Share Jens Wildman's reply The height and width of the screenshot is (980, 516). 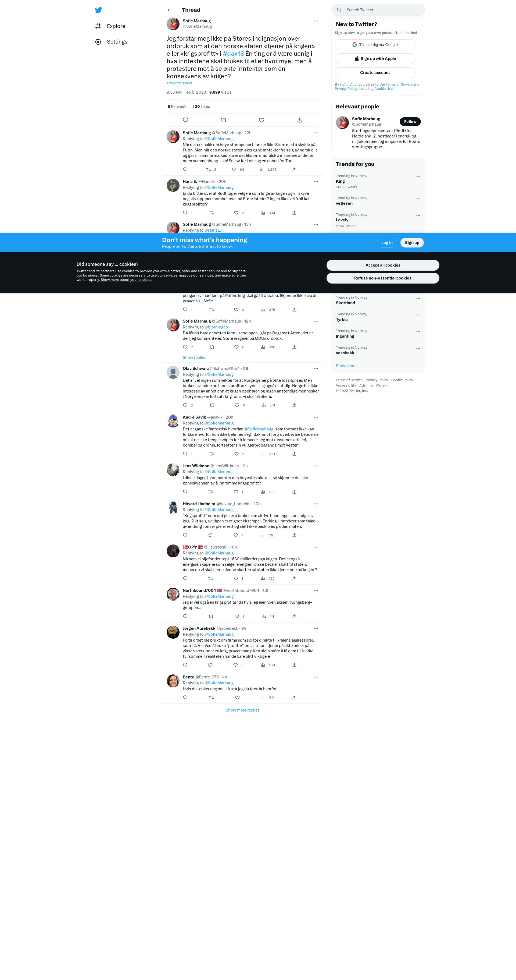pyautogui.click(x=294, y=492)
